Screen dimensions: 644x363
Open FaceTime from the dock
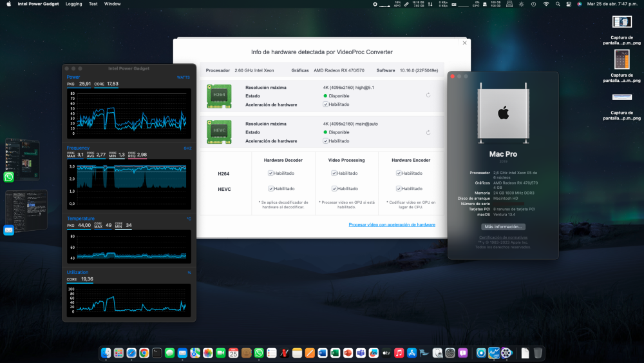[220, 353]
